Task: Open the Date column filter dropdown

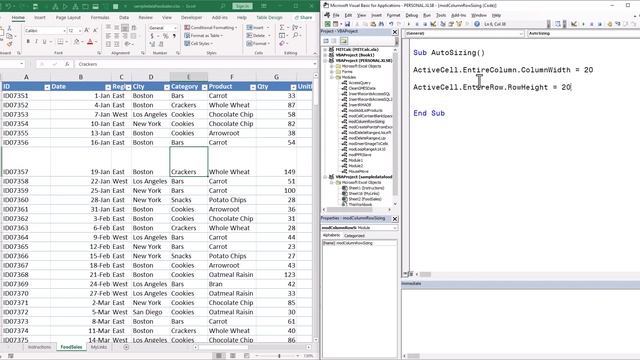Action: pos(108,87)
